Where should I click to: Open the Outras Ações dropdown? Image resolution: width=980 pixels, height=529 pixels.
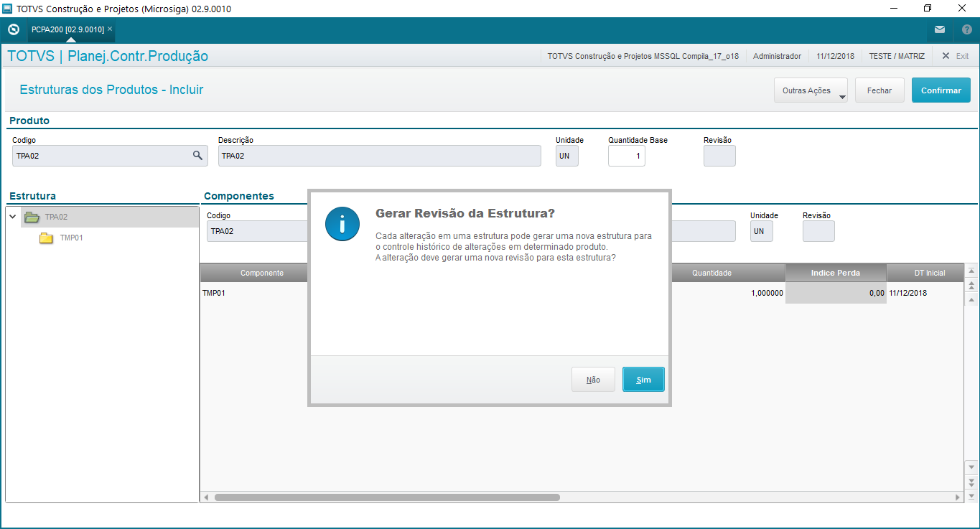point(811,90)
